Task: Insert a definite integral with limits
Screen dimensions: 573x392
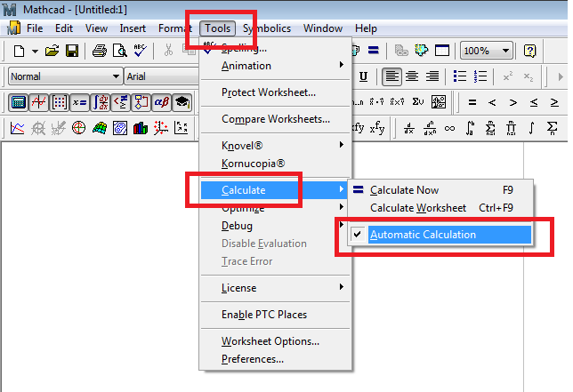Action: pyautogui.click(x=471, y=129)
